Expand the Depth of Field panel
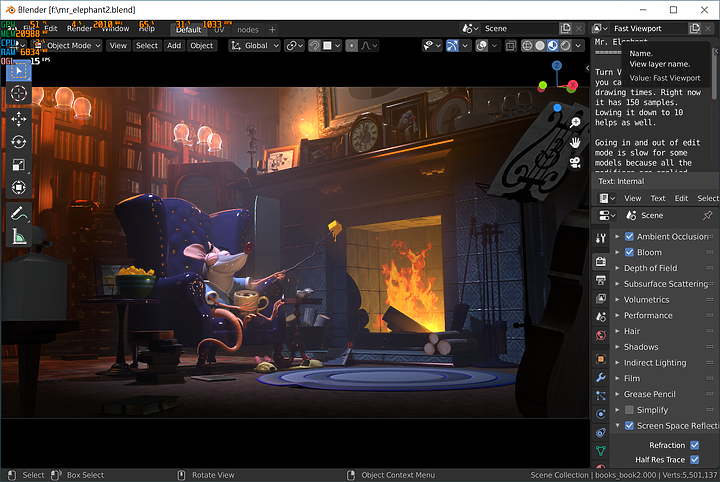Image resolution: width=720 pixels, height=482 pixels. coord(618,268)
